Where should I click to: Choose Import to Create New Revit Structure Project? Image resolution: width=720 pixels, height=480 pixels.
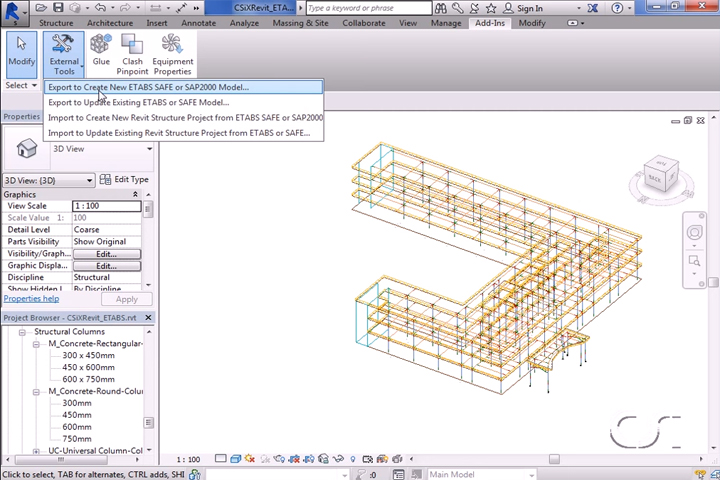[x=183, y=118]
